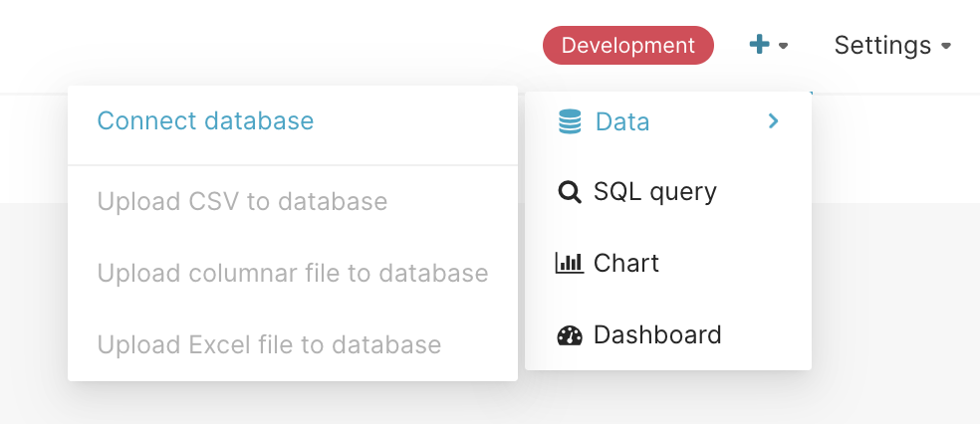Viewport: 980px width, 424px height.
Task: Pick the Dashboard menu label
Action: (657, 334)
